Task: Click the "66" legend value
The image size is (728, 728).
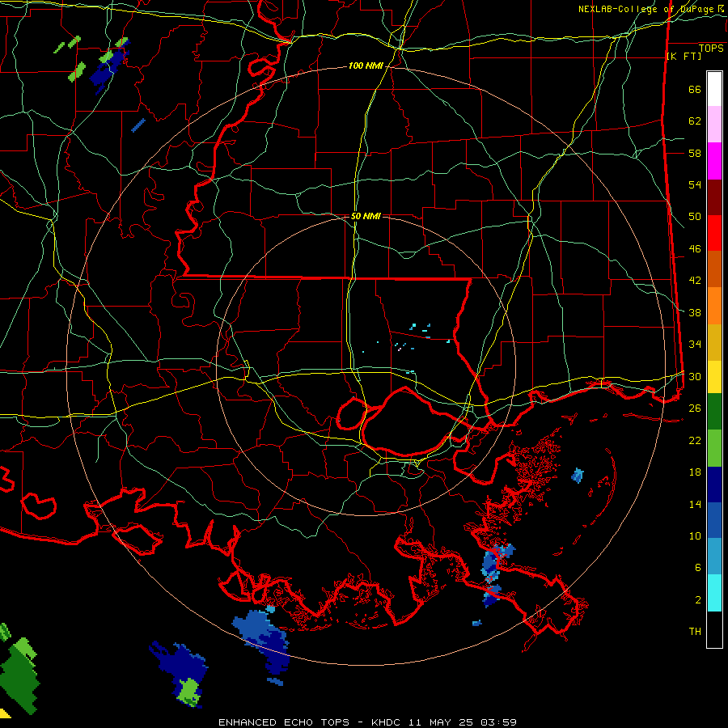Action: [695, 90]
